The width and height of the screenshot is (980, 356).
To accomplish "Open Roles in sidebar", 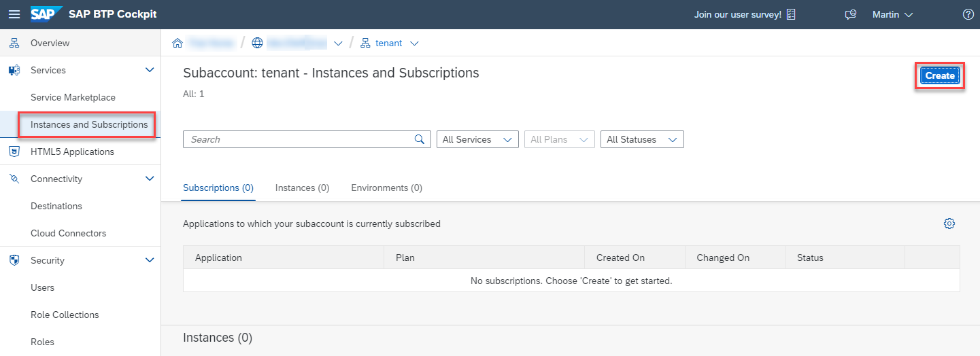I will point(42,342).
